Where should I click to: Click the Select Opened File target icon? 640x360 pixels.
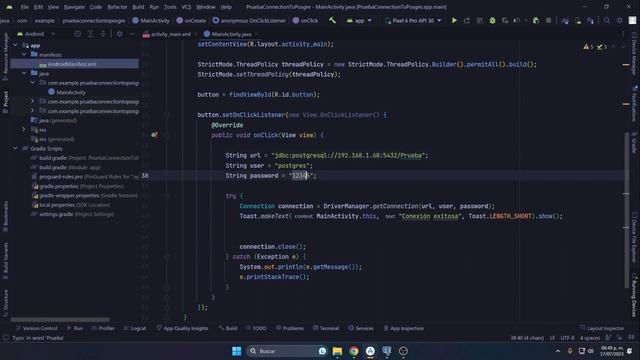(x=78, y=34)
